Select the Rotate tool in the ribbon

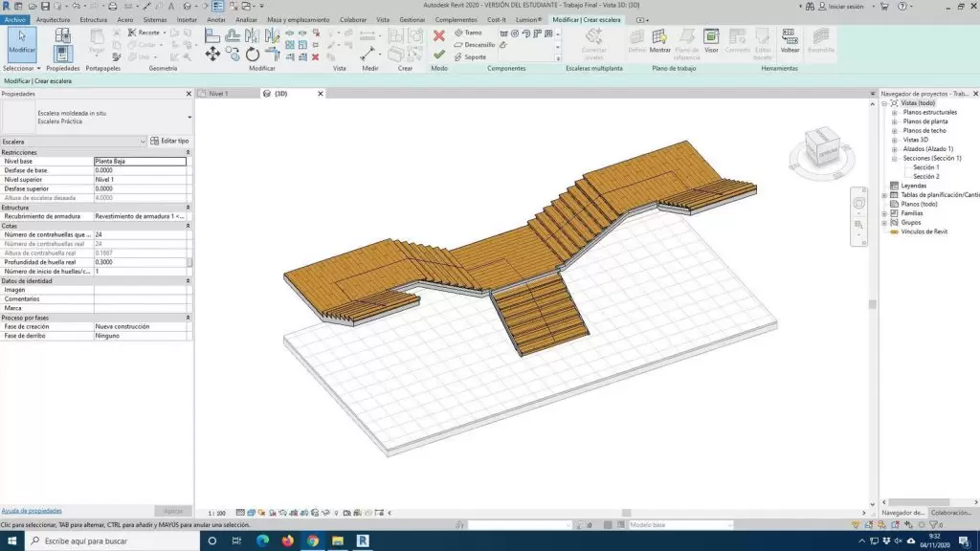[x=253, y=55]
